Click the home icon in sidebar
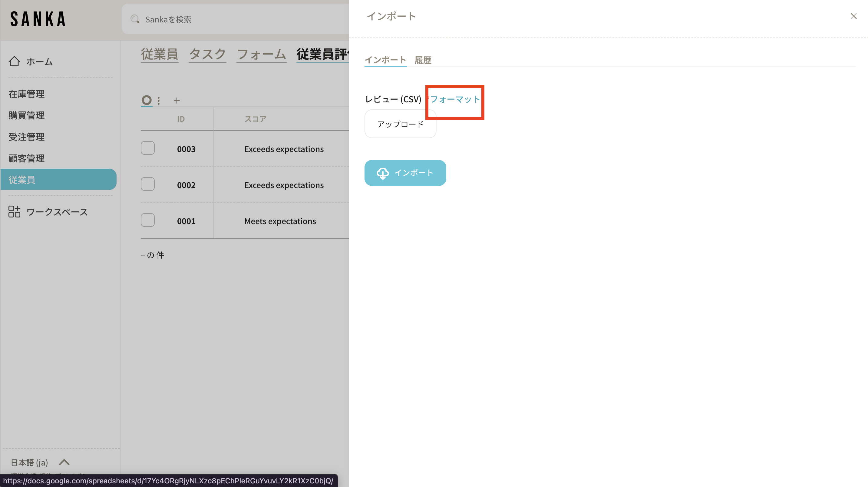Image resolution: width=868 pixels, height=487 pixels. 14,61
